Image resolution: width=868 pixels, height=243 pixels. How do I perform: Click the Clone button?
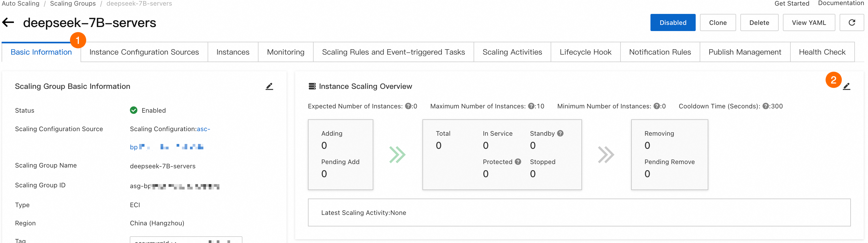tap(718, 22)
